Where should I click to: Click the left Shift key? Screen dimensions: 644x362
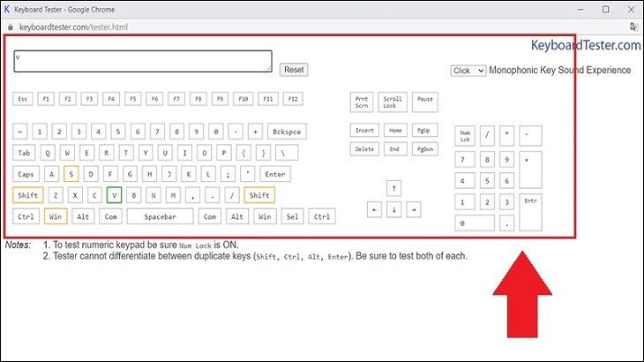28,195
